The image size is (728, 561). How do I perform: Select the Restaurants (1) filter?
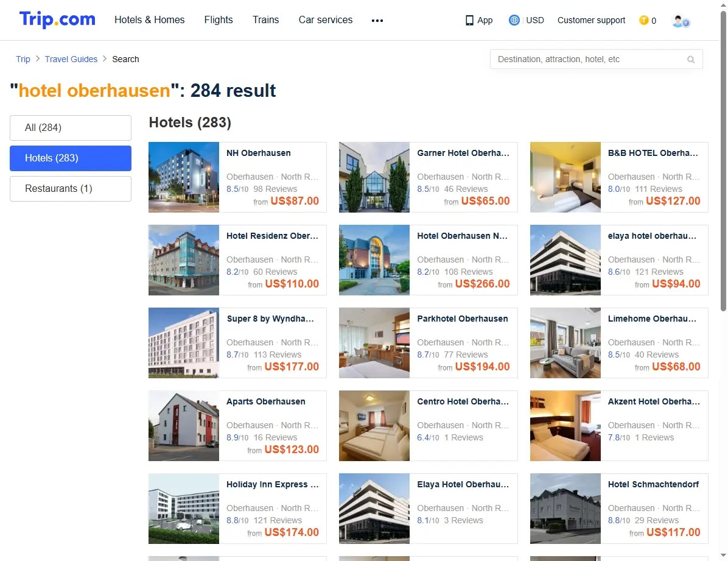[x=71, y=188]
